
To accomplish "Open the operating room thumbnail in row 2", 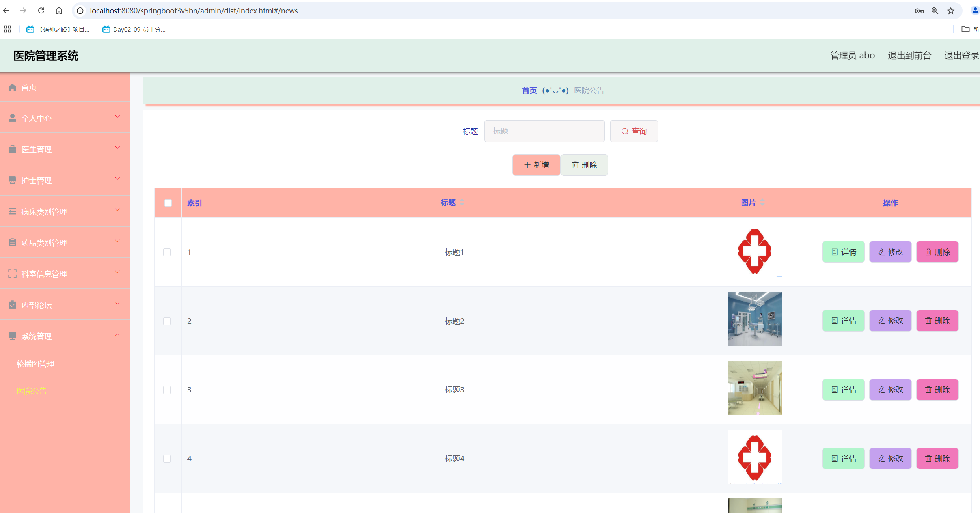I will click(x=755, y=319).
